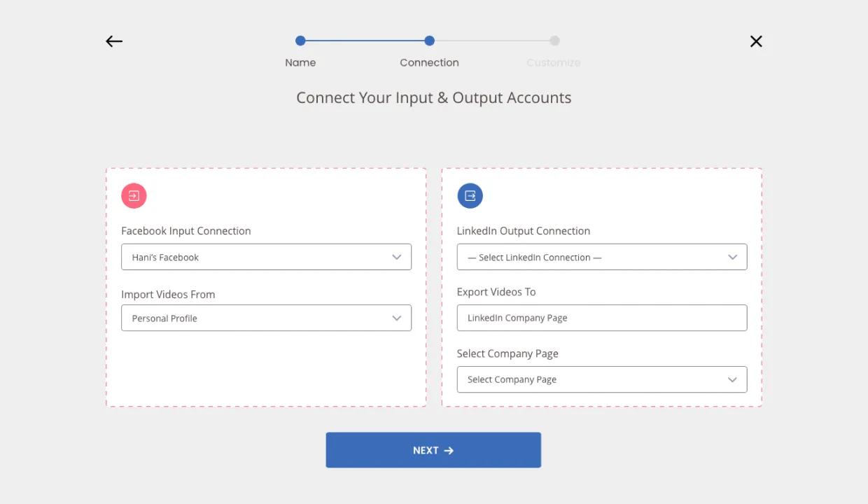Click the Import Videos From label
Viewport: 868px width, 504px height.
(x=168, y=295)
